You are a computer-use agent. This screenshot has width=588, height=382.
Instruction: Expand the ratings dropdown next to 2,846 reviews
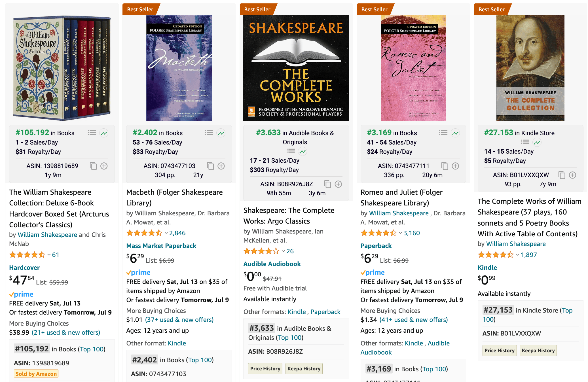166,233
